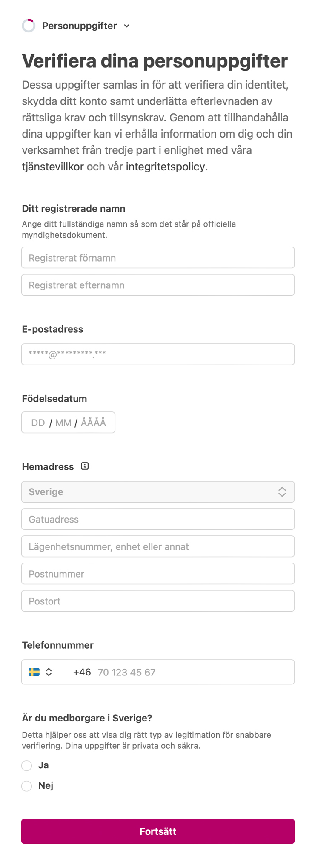Click the Gatuadress field
The height and width of the screenshot is (868, 315).
coord(158,519)
